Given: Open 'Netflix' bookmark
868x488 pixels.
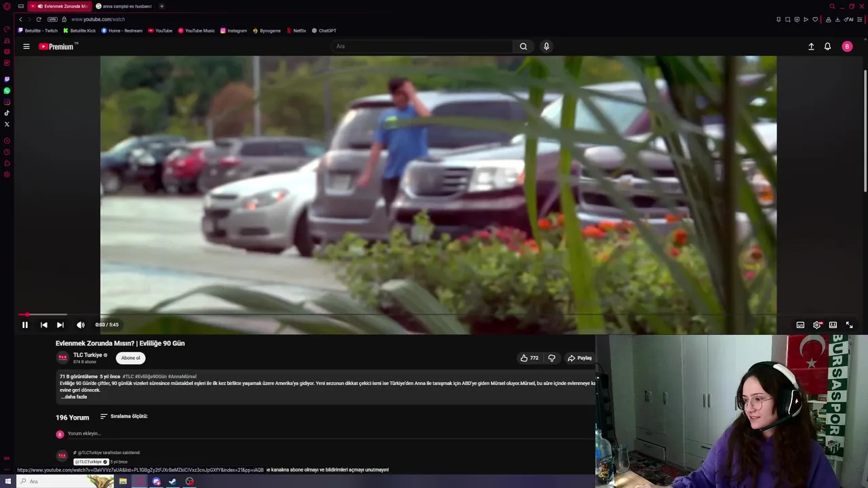Looking at the screenshot, I should pos(296,30).
